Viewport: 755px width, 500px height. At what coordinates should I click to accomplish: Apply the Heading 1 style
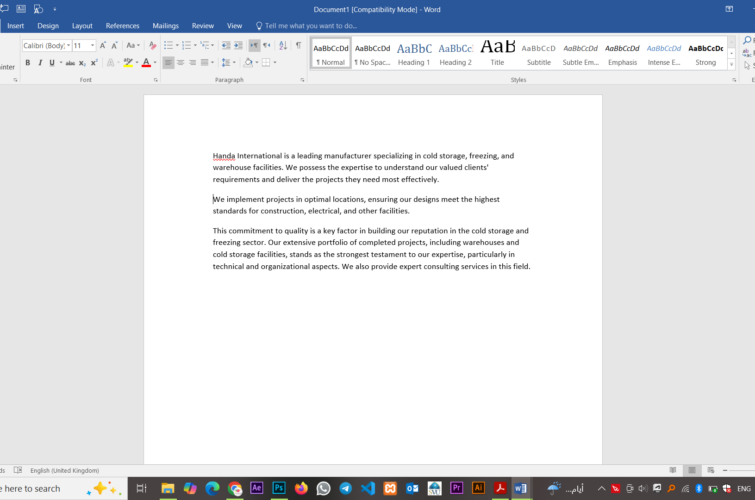pos(414,53)
